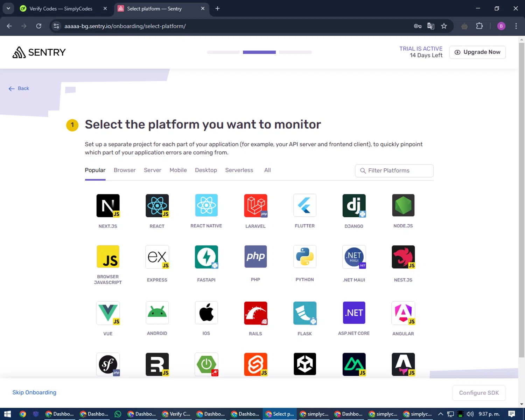Switch to Verify Codes SimplyCodes browser tab
Screen dimensions: 525x420
tap(61, 8)
